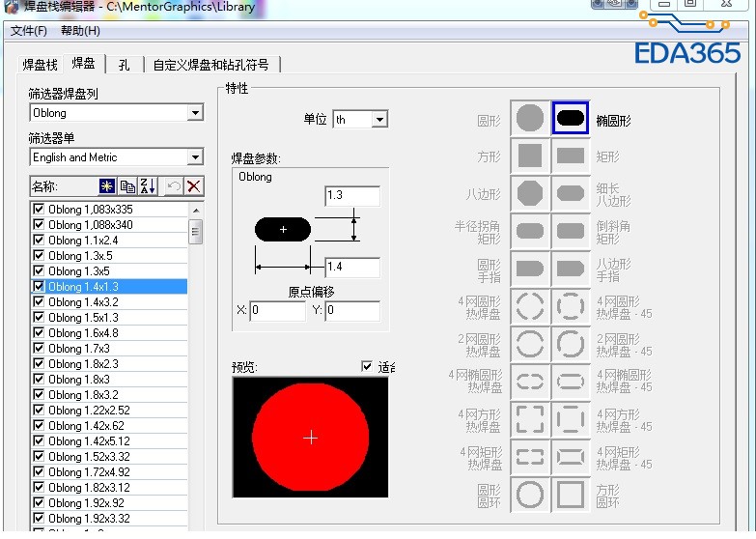Image resolution: width=756 pixels, height=539 pixels.
Task: Select Oblong 1.3x5 in list
Action: 109,271
